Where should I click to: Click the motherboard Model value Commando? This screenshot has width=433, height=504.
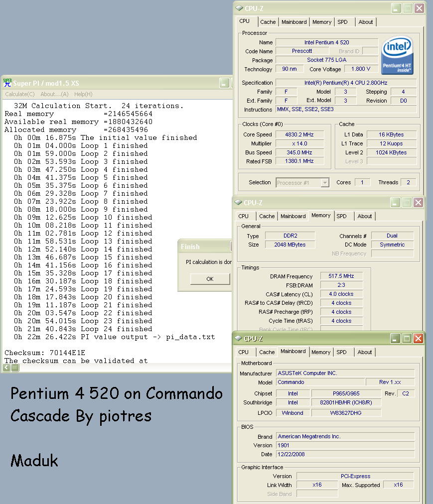tap(321, 382)
